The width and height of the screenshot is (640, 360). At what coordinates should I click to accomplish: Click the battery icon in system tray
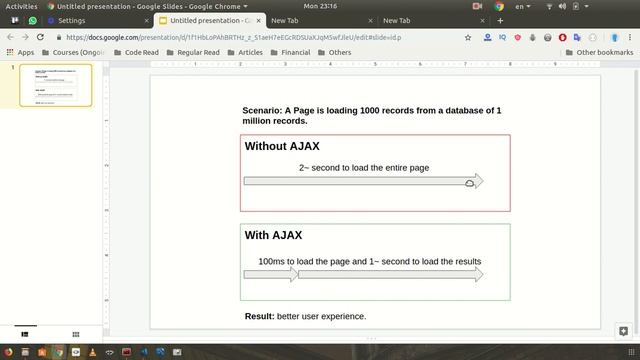click(576, 6)
